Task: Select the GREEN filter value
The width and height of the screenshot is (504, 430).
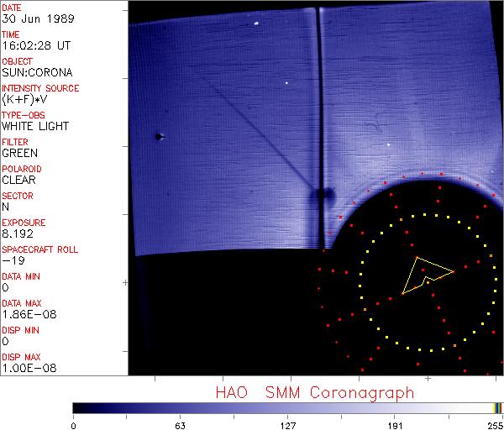Action: coord(19,154)
